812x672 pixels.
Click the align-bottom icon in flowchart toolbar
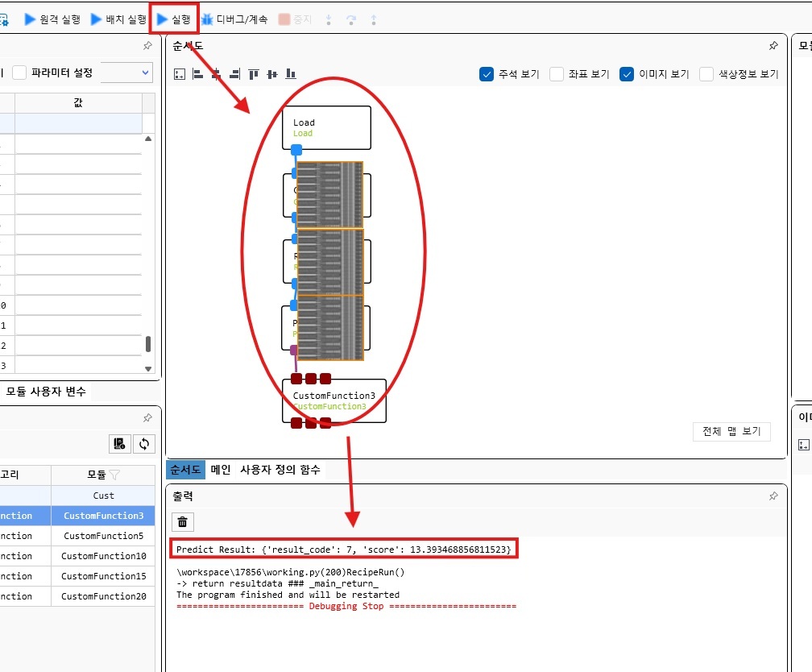(290, 74)
